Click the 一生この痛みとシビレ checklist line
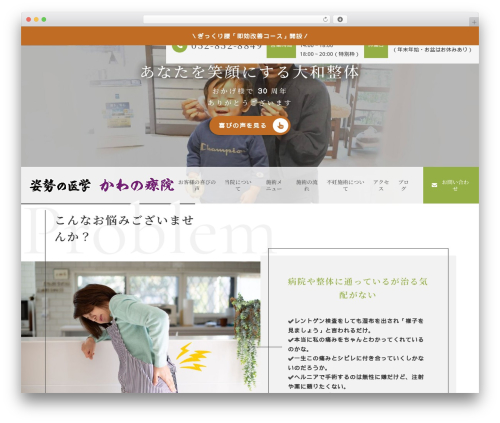The height and width of the screenshot is (423, 500). pyautogui.click(x=356, y=363)
